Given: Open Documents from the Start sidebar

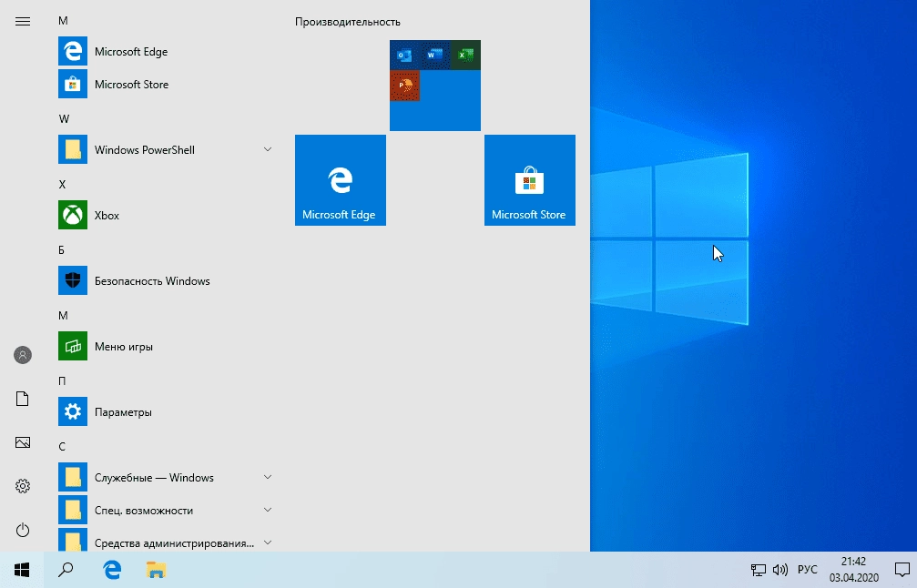Looking at the screenshot, I should click(x=22, y=399).
